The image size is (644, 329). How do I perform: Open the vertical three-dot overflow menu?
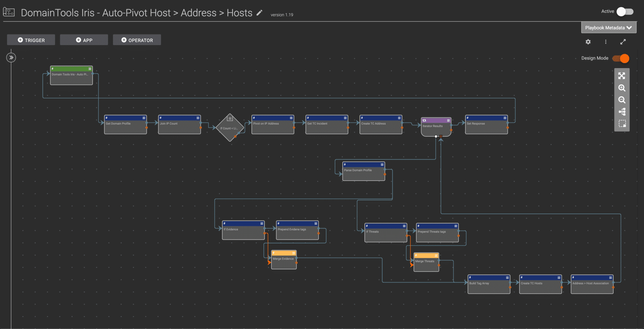[x=606, y=42]
